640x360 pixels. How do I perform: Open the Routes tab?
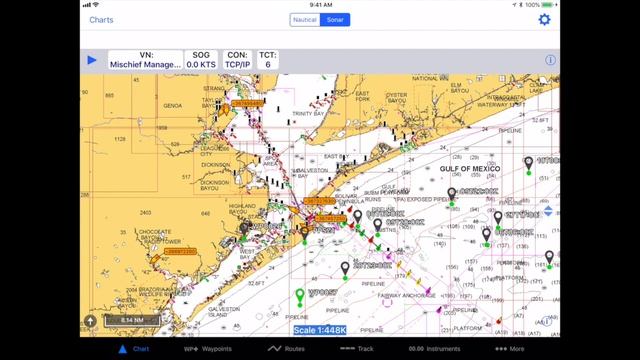(286, 349)
